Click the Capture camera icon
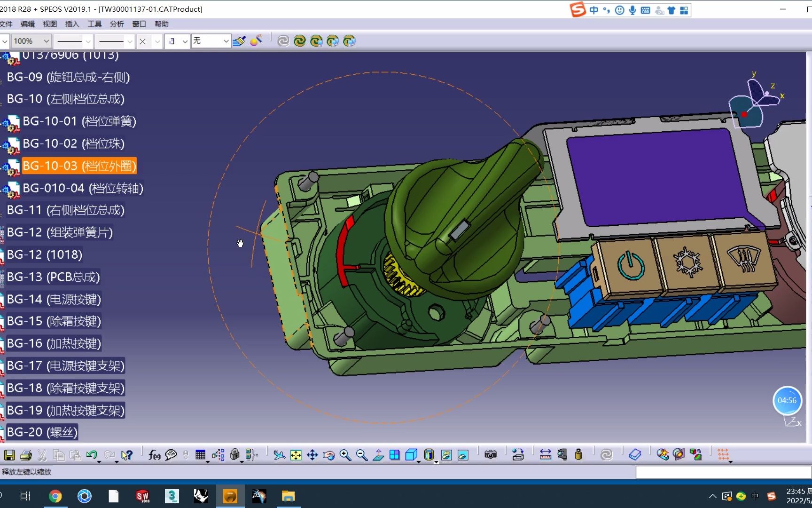This screenshot has width=812, height=508. pos(491,454)
